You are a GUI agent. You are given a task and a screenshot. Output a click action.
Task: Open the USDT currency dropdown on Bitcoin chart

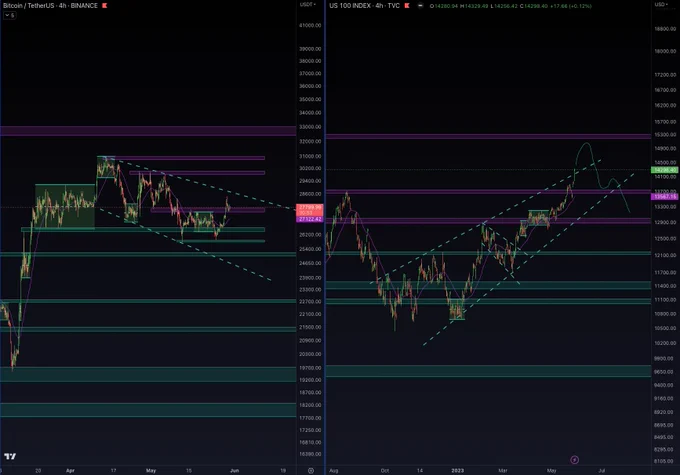[x=308, y=4]
